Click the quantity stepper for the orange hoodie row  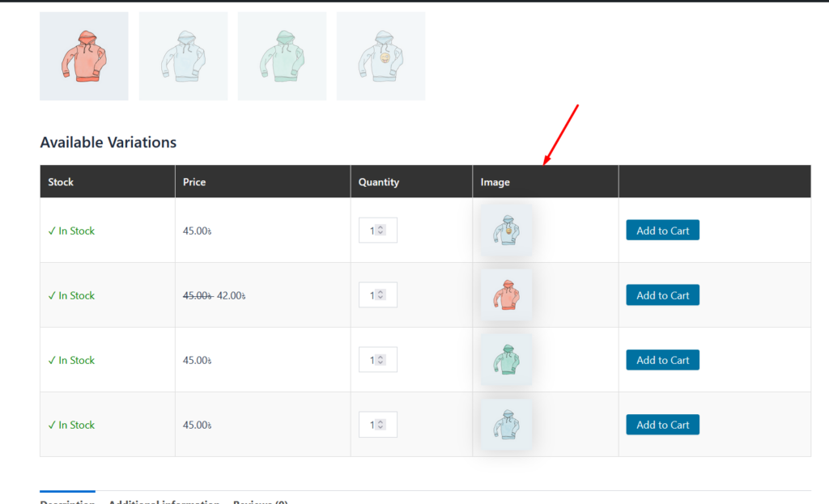pos(381,295)
